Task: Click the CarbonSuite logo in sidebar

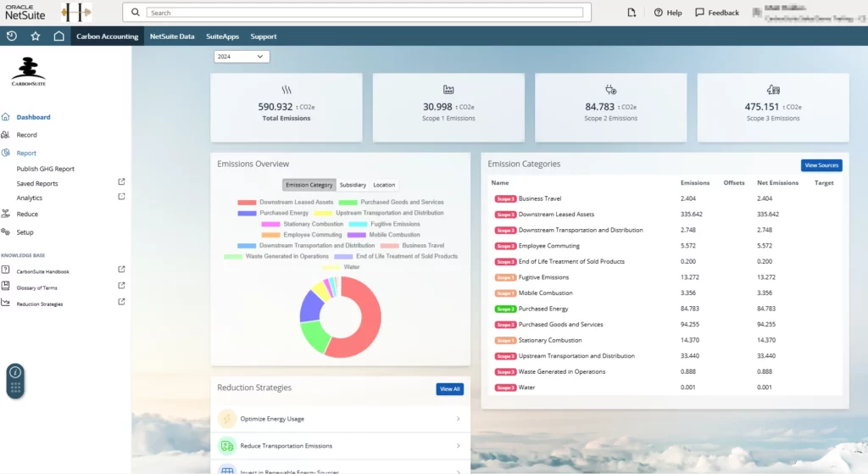Action: coord(28,71)
